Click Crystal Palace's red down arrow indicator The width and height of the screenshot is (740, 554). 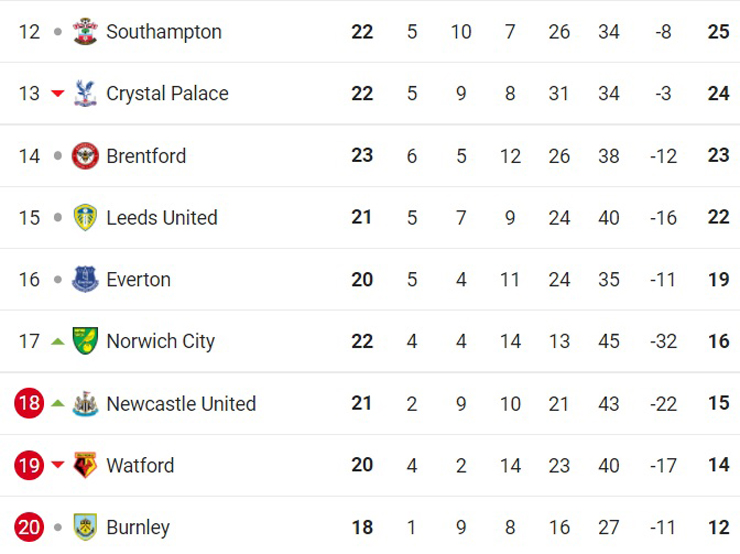pyautogui.click(x=58, y=94)
